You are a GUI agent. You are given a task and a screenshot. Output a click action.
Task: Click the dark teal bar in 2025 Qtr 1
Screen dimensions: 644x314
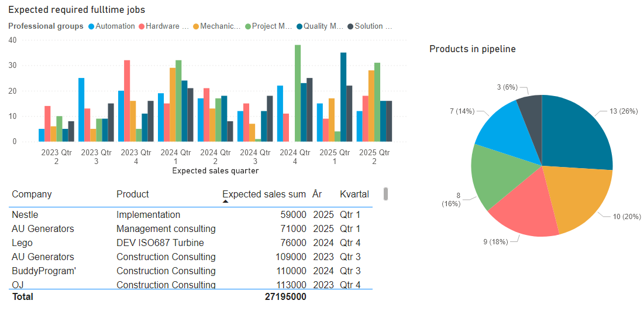click(x=343, y=97)
